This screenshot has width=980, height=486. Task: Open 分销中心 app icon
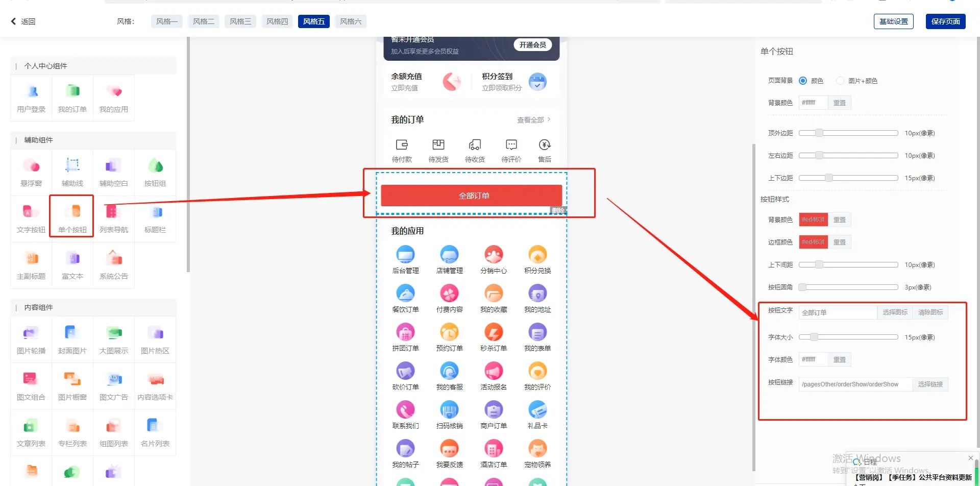tap(493, 255)
